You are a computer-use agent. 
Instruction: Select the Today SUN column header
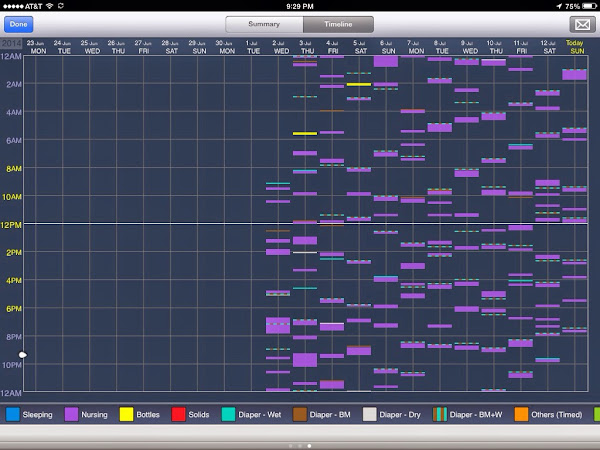pyautogui.click(x=575, y=47)
